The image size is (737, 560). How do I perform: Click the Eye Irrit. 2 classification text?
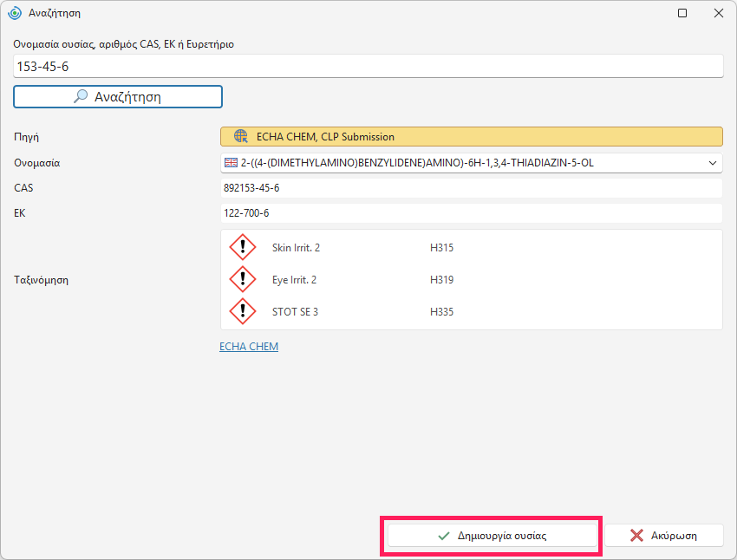(x=294, y=280)
